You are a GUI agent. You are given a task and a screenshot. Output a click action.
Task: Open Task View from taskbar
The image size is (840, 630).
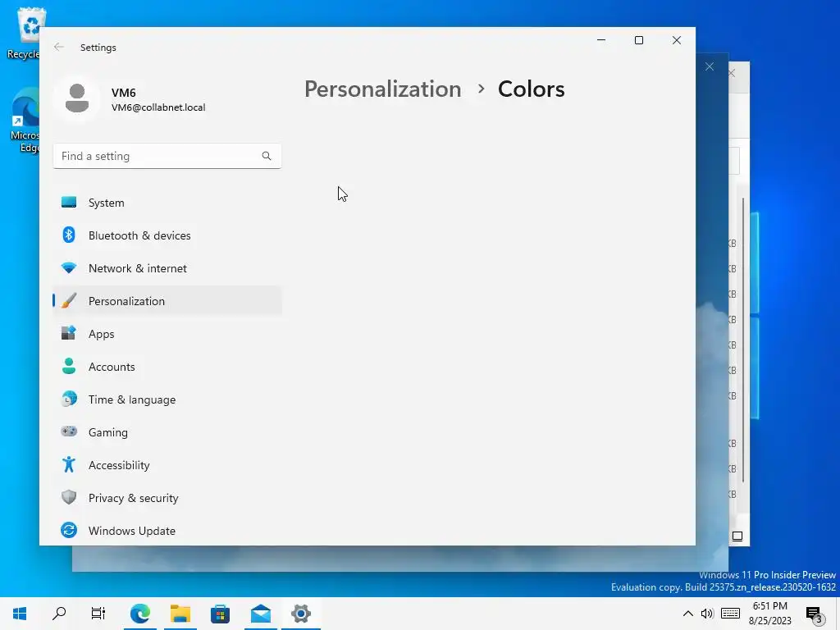98,614
